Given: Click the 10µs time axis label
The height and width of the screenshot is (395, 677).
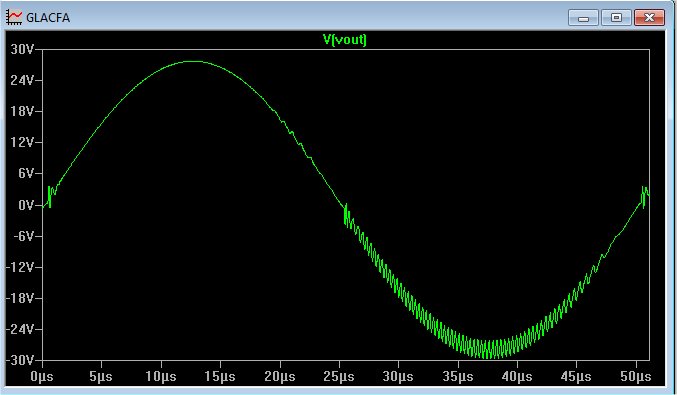Looking at the screenshot, I should coord(161,377).
